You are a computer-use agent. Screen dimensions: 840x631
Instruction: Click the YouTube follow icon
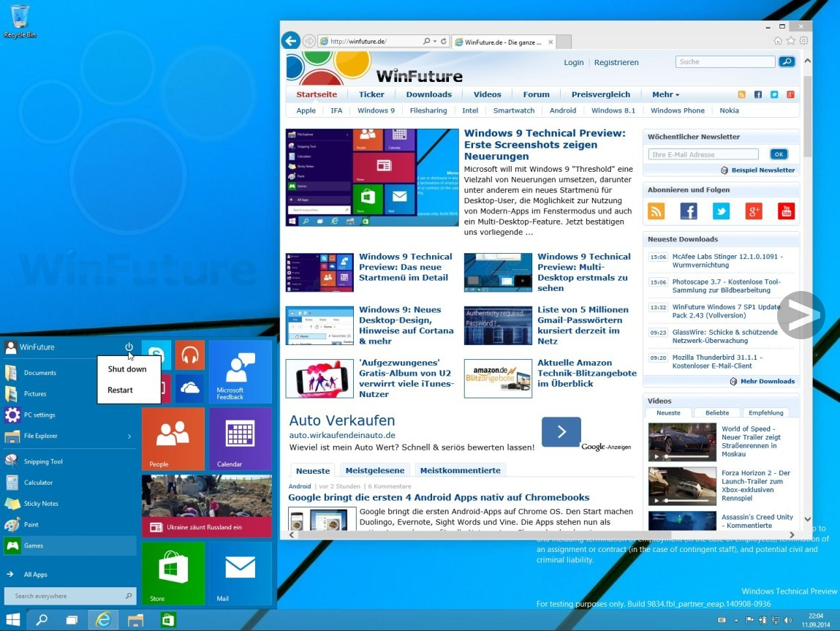tap(786, 211)
